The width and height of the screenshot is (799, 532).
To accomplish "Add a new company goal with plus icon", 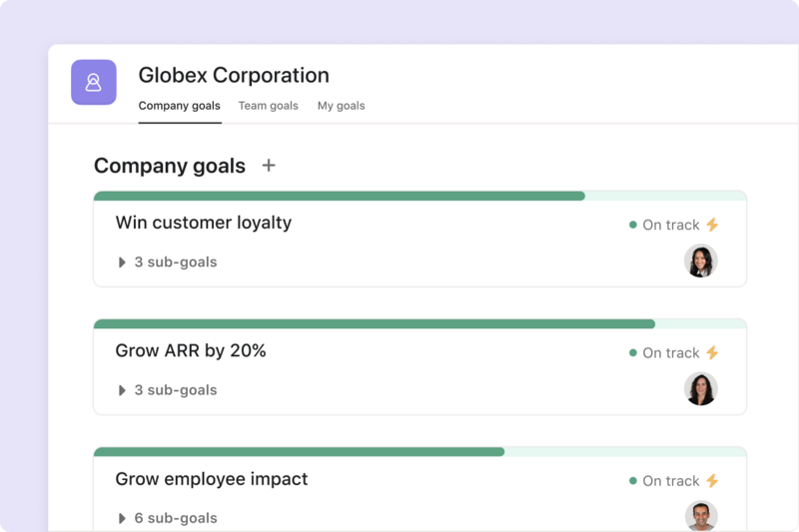I will tap(269, 166).
